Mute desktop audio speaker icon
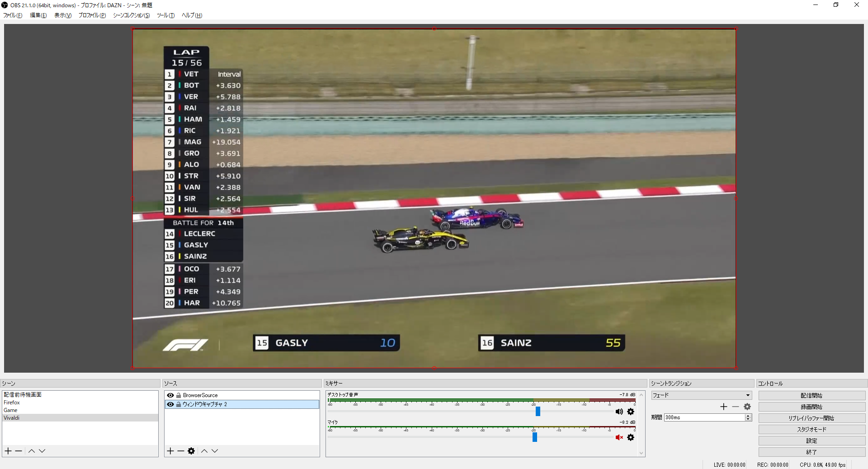This screenshot has width=868, height=469. pos(619,412)
